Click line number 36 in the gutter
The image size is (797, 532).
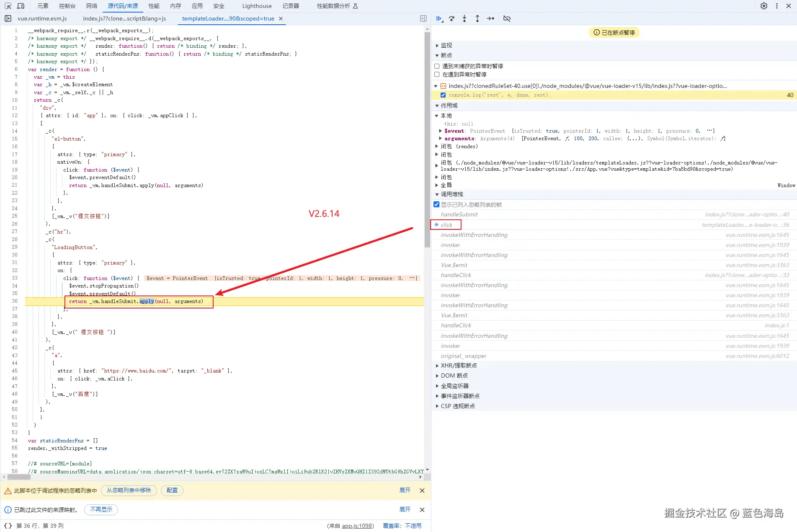coord(15,301)
